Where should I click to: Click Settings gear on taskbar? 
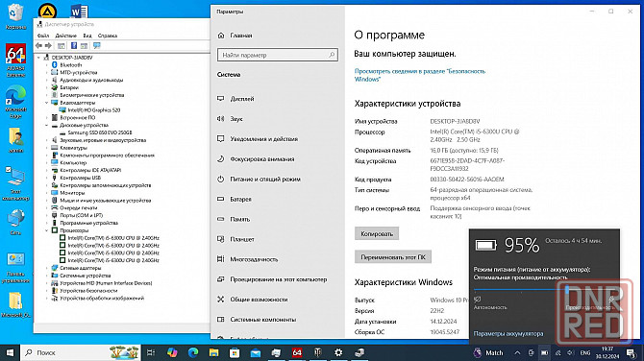tap(338, 352)
